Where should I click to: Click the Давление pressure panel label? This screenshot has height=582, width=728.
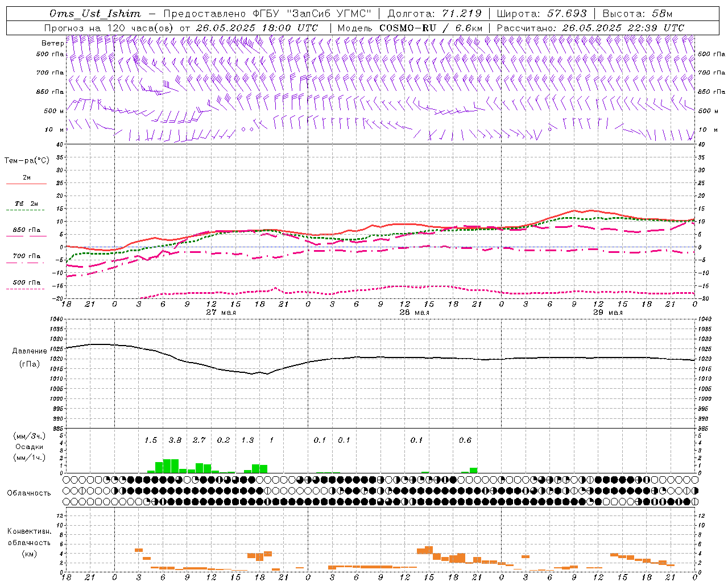pos(30,351)
